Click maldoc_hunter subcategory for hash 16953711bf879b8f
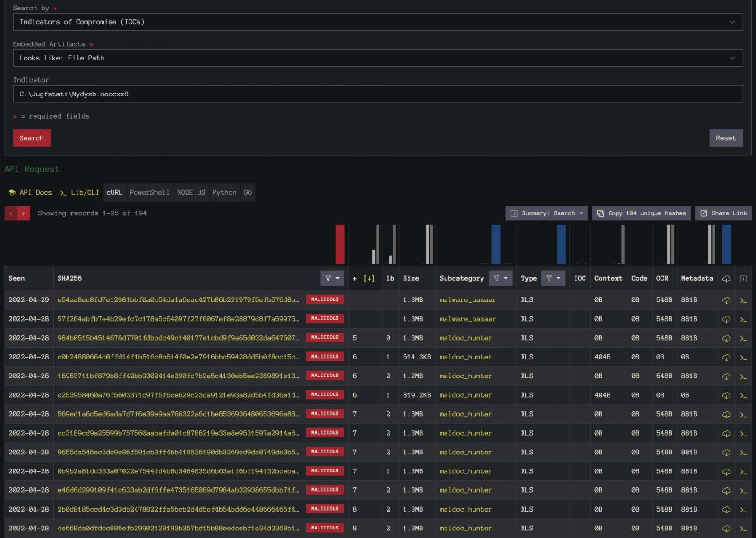 tap(466, 376)
